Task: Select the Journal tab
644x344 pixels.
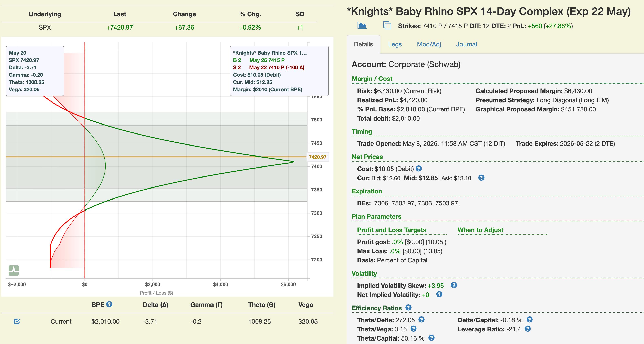Action: tap(467, 44)
